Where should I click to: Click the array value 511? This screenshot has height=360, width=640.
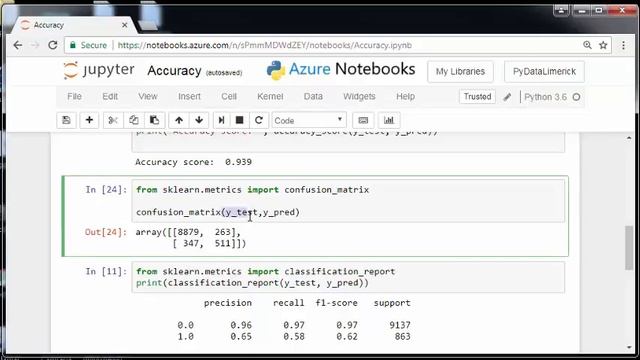pos(223,244)
